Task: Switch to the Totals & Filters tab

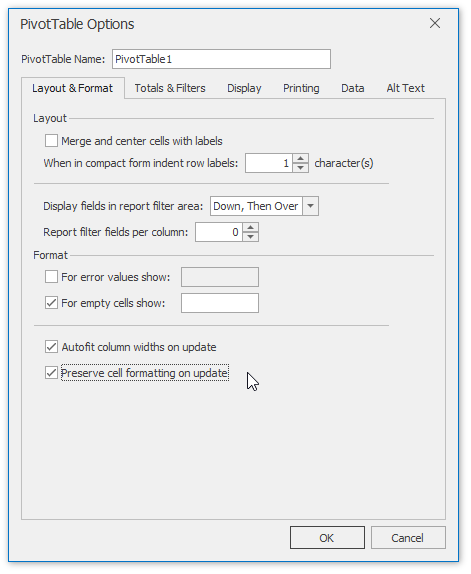Action: coord(170,88)
